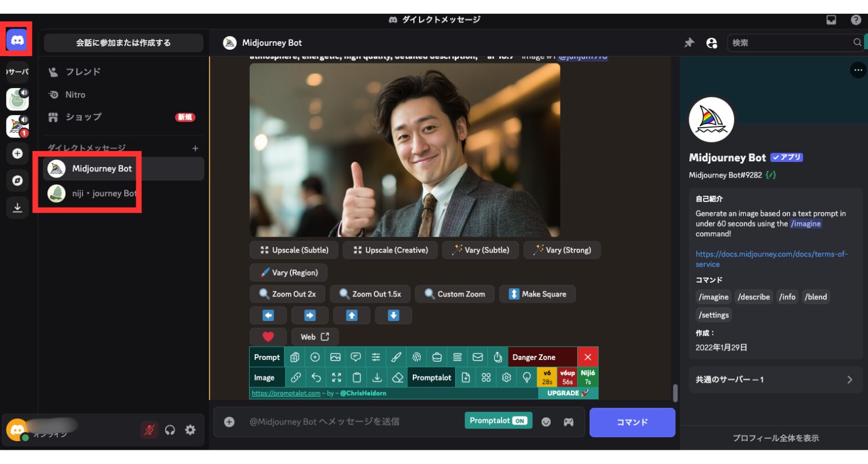This screenshot has width=868, height=464.
Task: Expand common servers chevron
Action: [850, 379]
